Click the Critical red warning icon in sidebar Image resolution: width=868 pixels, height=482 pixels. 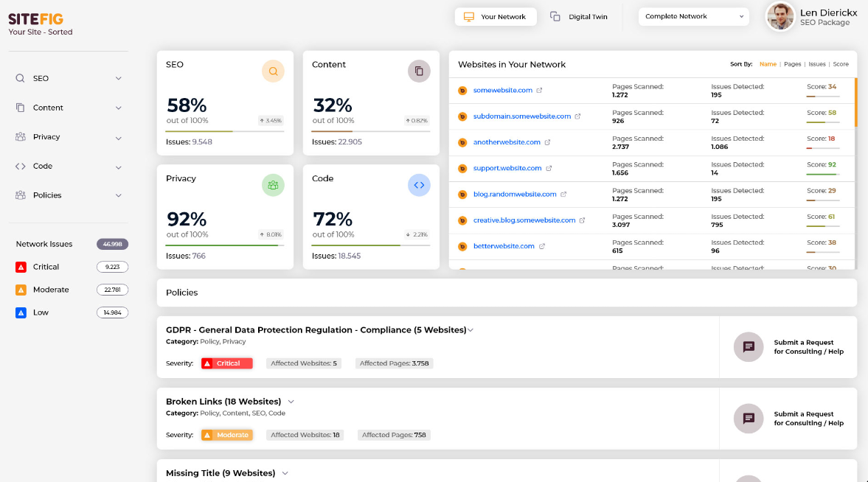pos(21,267)
